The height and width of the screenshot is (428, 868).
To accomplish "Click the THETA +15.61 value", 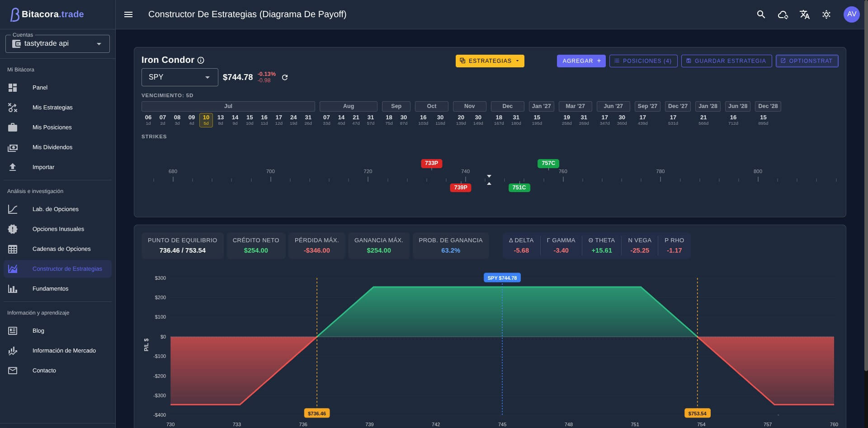I will click(602, 250).
